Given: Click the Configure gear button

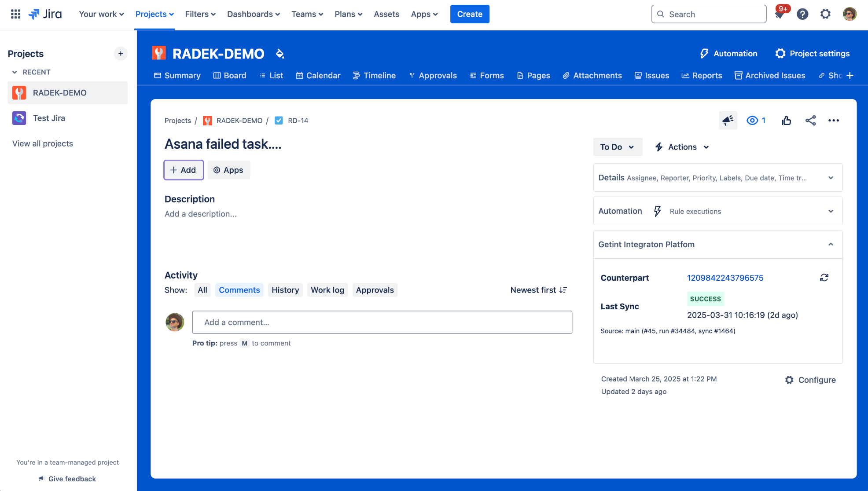Looking at the screenshot, I should coord(810,380).
